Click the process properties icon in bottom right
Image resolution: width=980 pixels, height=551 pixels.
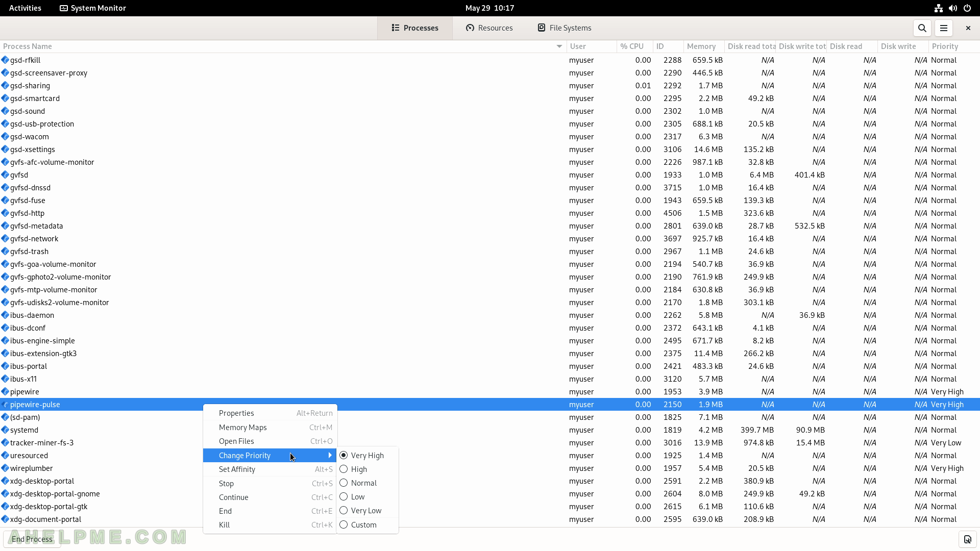point(967,539)
